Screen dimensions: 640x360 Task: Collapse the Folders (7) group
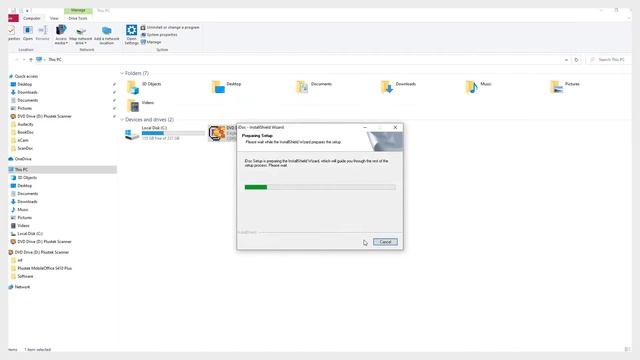[x=122, y=73]
